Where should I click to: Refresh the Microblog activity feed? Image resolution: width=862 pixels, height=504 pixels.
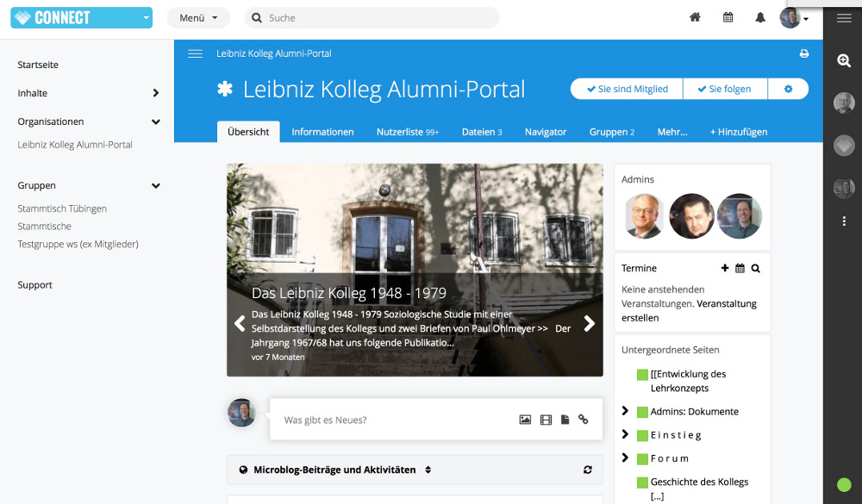pyautogui.click(x=588, y=470)
